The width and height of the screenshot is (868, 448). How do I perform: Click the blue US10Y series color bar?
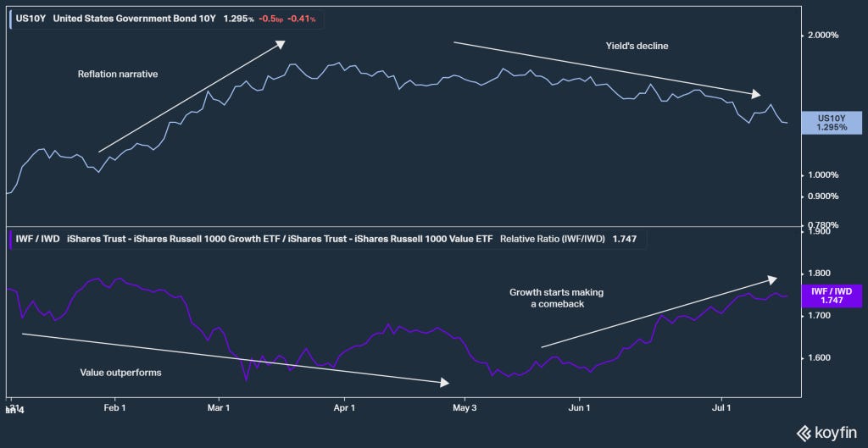[11, 19]
